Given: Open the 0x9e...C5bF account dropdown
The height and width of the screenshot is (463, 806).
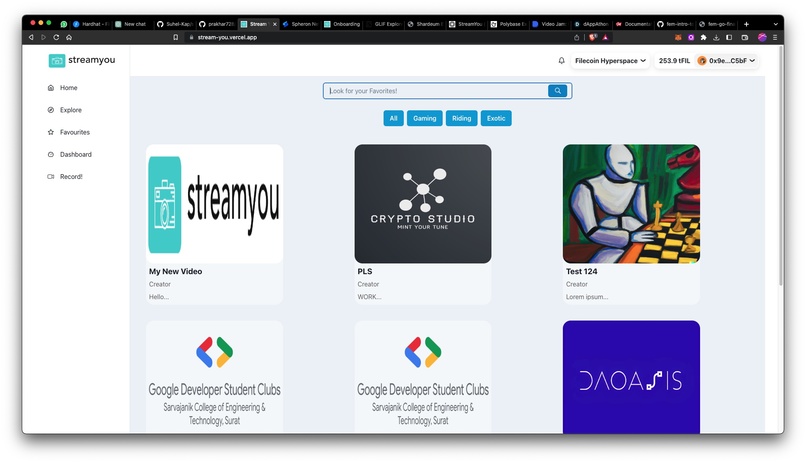Looking at the screenshot, I should tap(726, 61).
